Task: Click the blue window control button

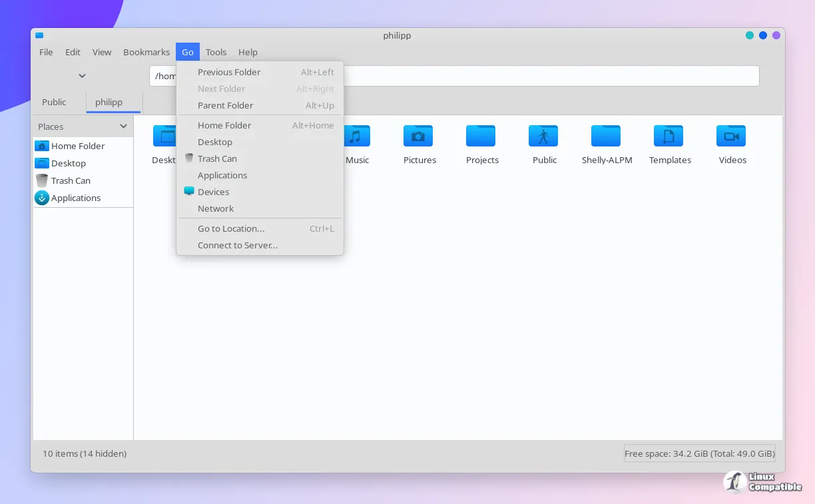Action: click(x=763, y=35)
